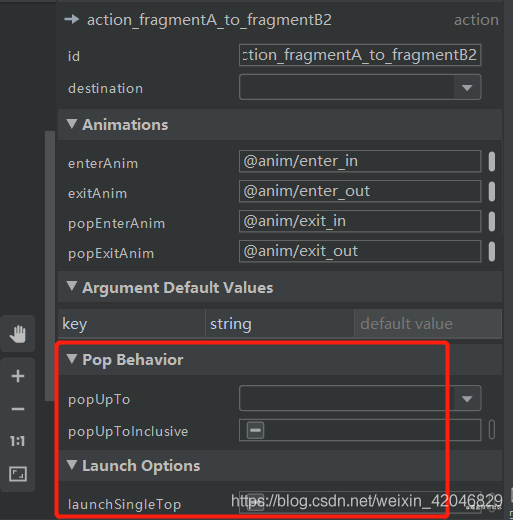
Task: Edit the id field value
Action: click(360, 55)
